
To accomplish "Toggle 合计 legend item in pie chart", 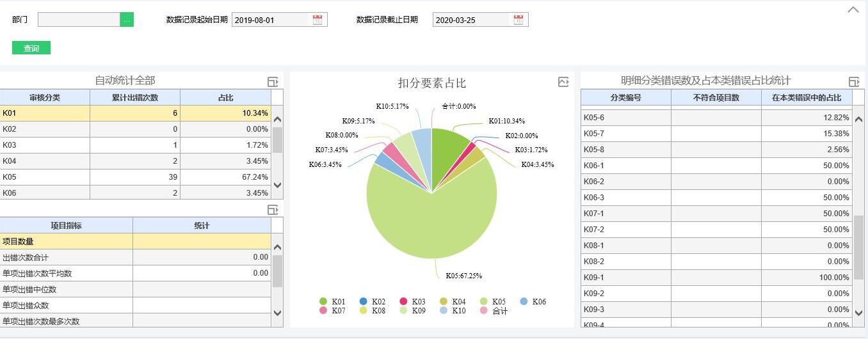I will coord(493,311).
